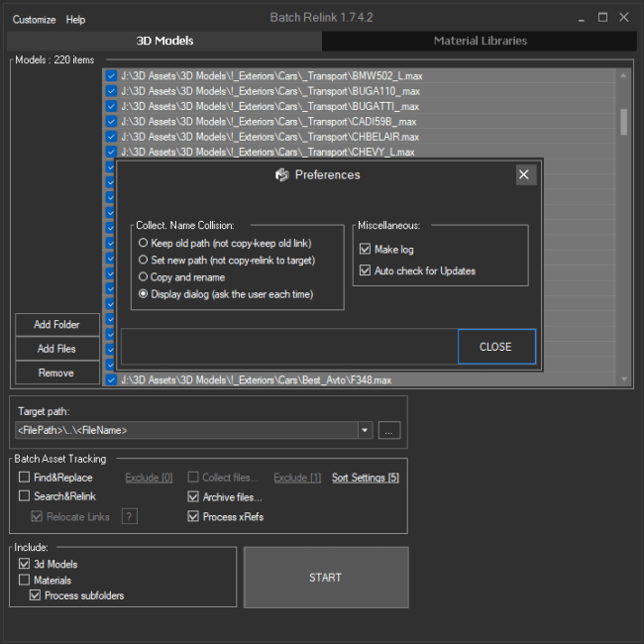The image size is (644, 644).
Task: Open the Help menu
Action: tap(75, 19)
